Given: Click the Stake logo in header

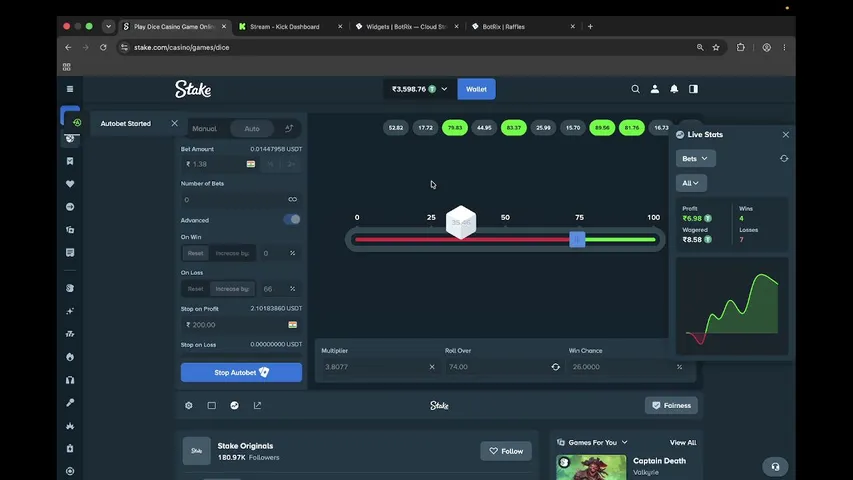Looking at the screenshot, I should coord(193,89).
